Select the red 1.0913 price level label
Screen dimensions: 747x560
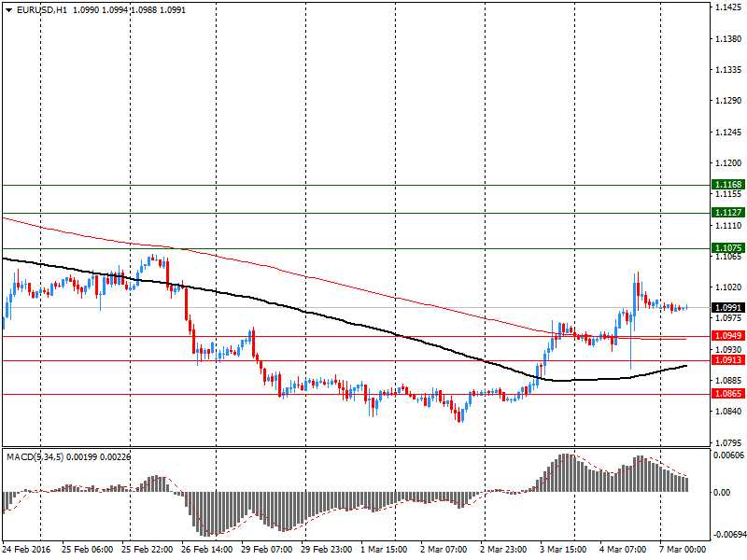tap(728, 360)
